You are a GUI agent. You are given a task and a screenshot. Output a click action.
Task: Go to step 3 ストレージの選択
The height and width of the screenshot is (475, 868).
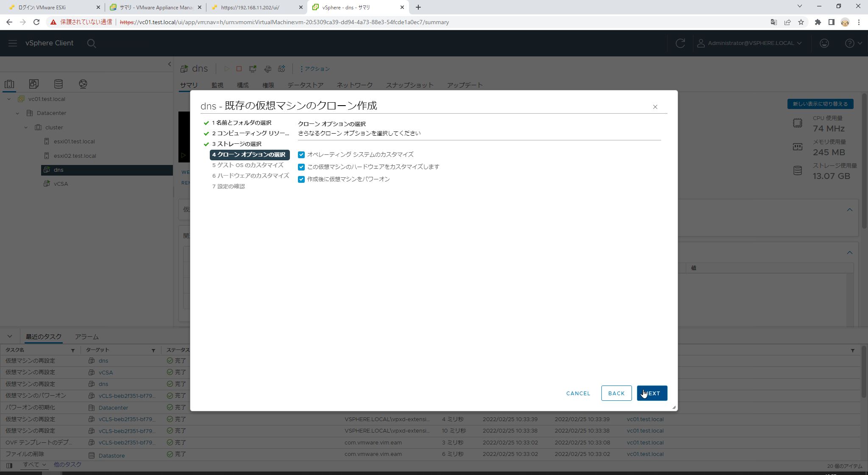click(236, 144)
